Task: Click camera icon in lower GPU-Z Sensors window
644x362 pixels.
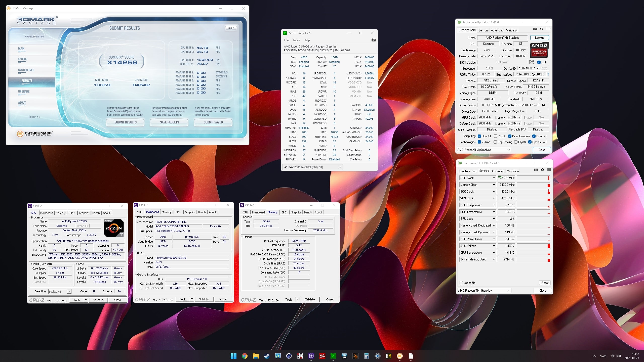Action: (x=536, y=170)
